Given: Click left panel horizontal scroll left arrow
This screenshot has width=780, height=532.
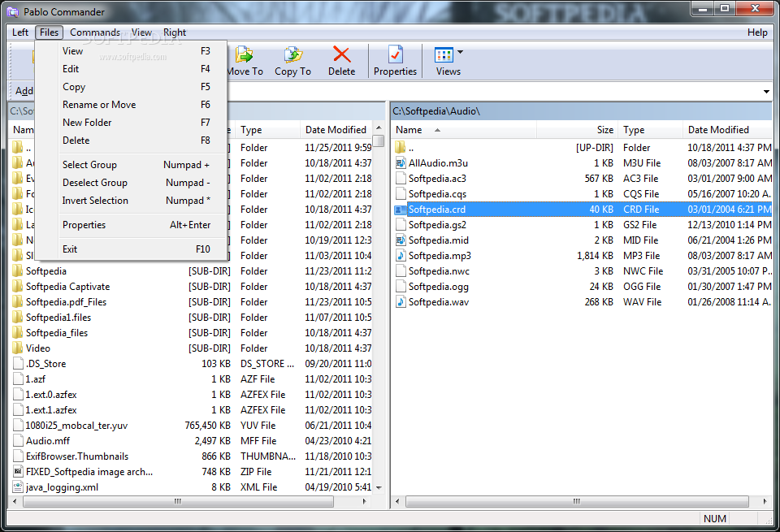Looking at the screenshot, I should click(15, 501).
